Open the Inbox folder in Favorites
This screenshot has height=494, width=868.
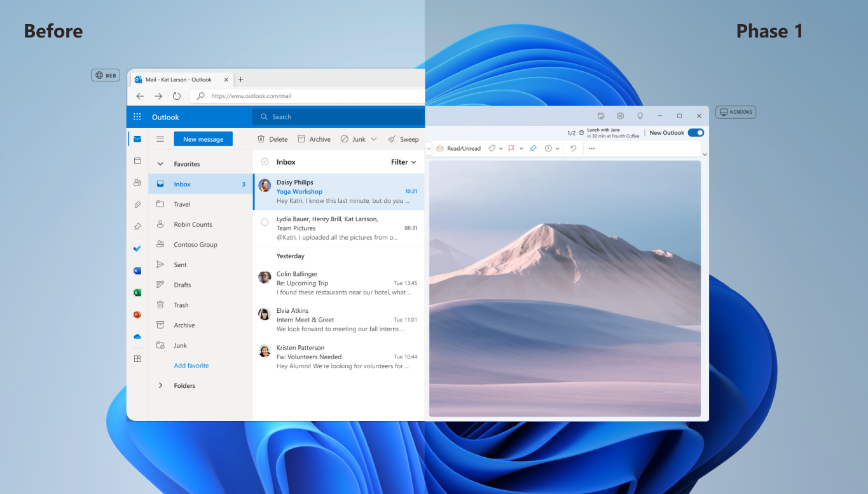(201, 184)
